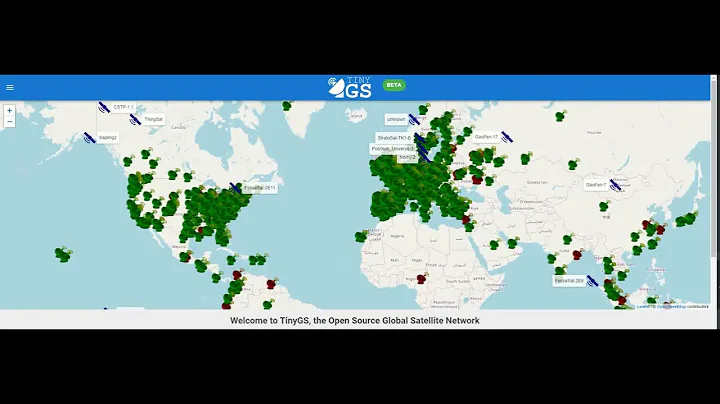Click the Norby-2 satellite label
This screenshot has height=404, width=720.
[x=407, y=157]
